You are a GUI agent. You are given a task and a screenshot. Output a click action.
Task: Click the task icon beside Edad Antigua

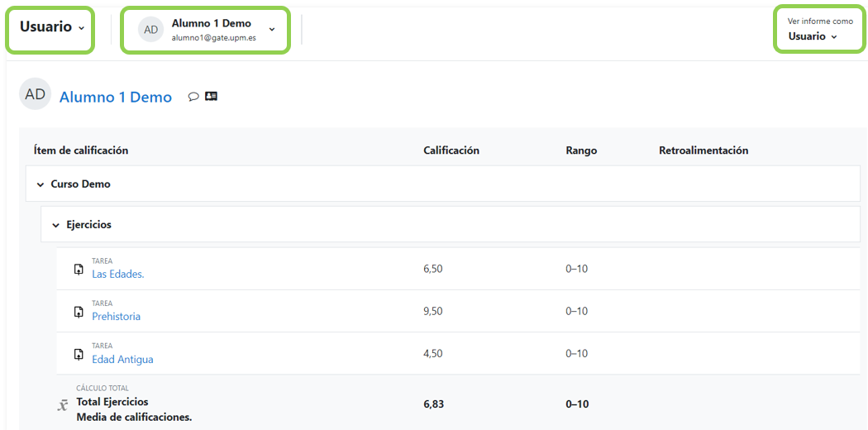79,354
